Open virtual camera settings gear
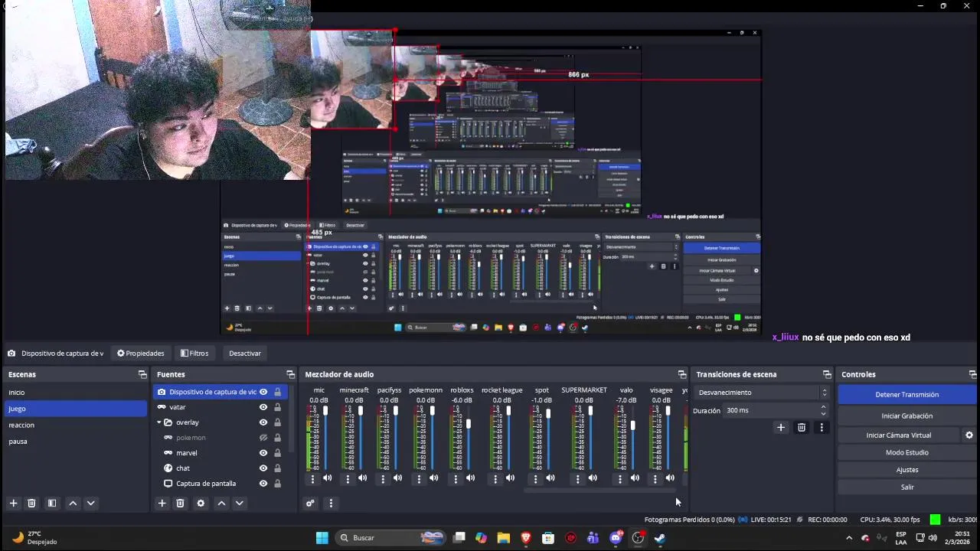Screen dimensions: 980x551 969,435
